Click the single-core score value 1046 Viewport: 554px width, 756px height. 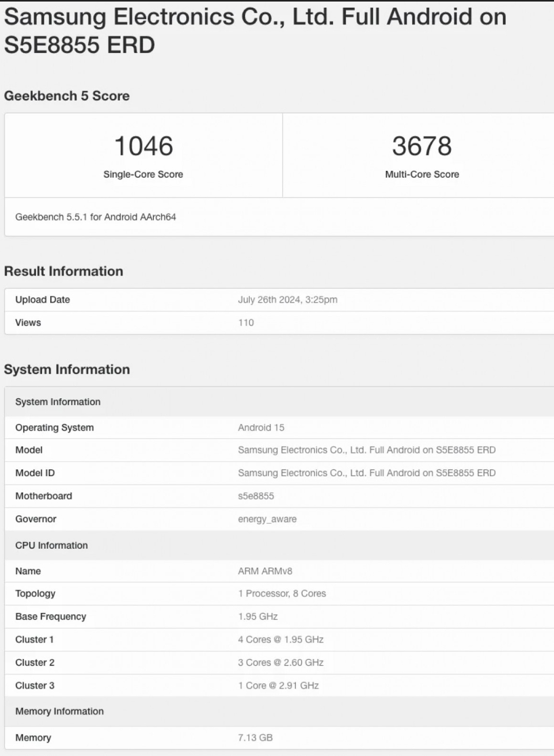point(144,146)
